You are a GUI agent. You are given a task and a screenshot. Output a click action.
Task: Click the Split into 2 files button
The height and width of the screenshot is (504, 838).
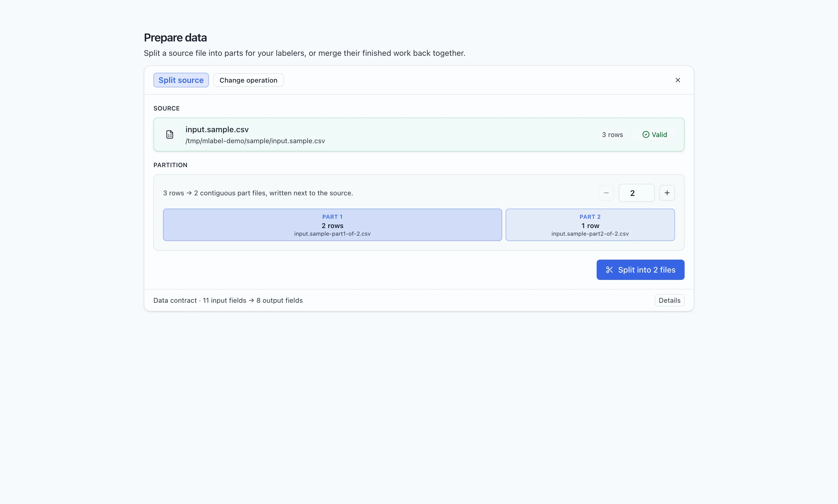coord(640,270)
